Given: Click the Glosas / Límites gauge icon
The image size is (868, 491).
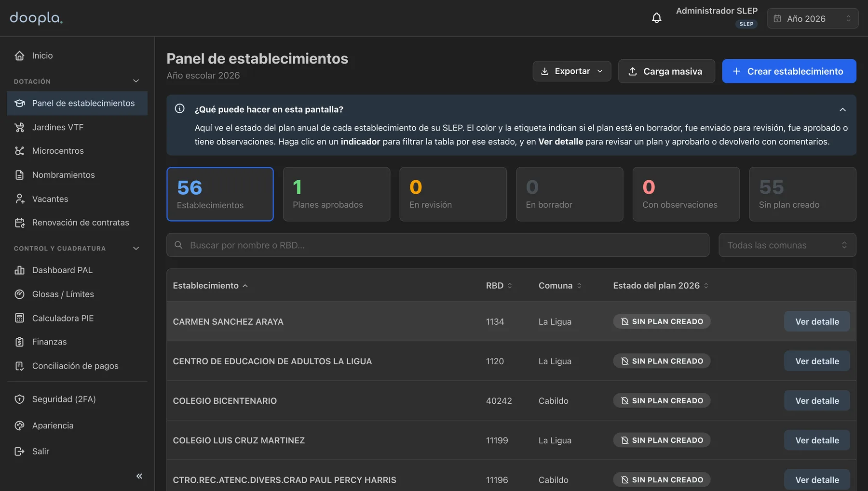Looking at the screenshot, I should pos(19,294).
